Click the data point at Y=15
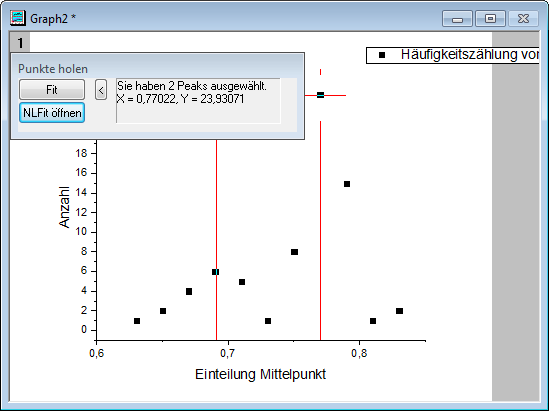 pos(347,184)
